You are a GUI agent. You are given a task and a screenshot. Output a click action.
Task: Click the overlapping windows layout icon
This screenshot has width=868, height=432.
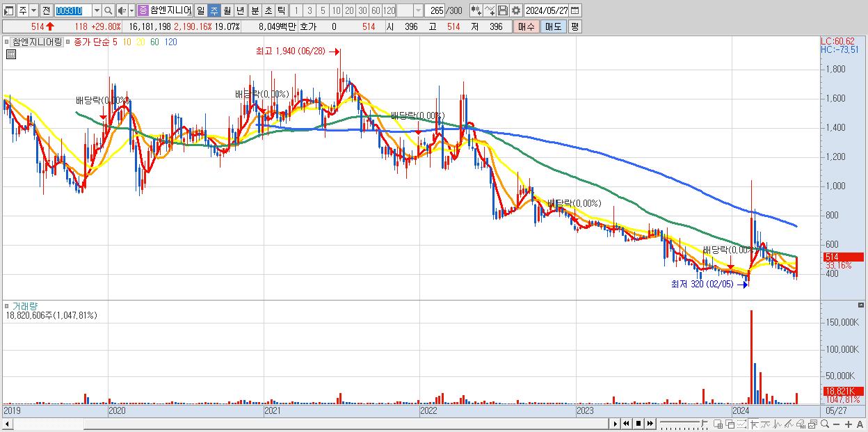point(730,424)
